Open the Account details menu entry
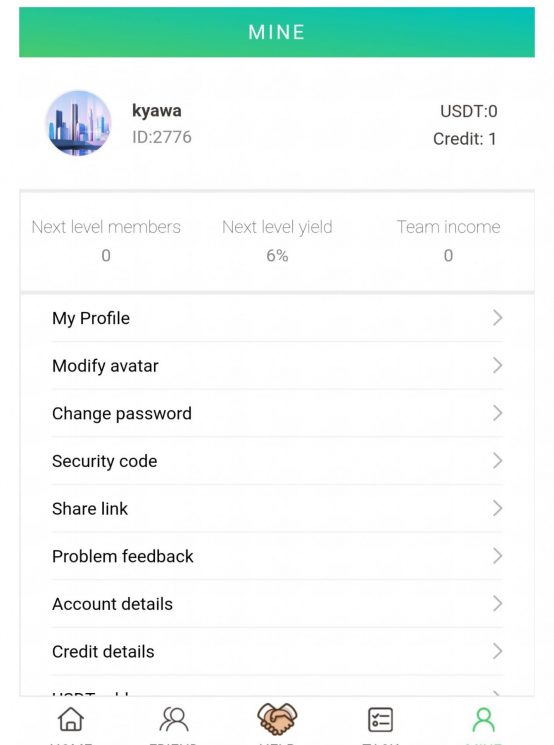Screen dimensions: 554x745 [x=277, y=603]
